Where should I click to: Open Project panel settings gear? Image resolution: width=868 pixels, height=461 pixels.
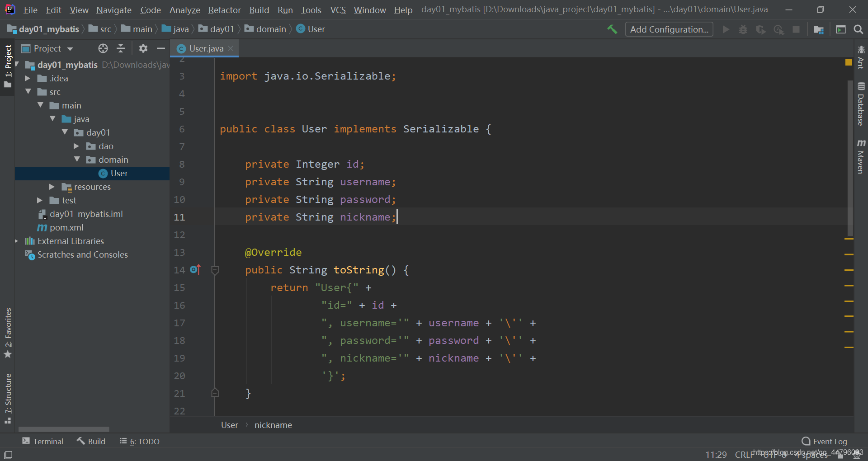pos(143,48)
